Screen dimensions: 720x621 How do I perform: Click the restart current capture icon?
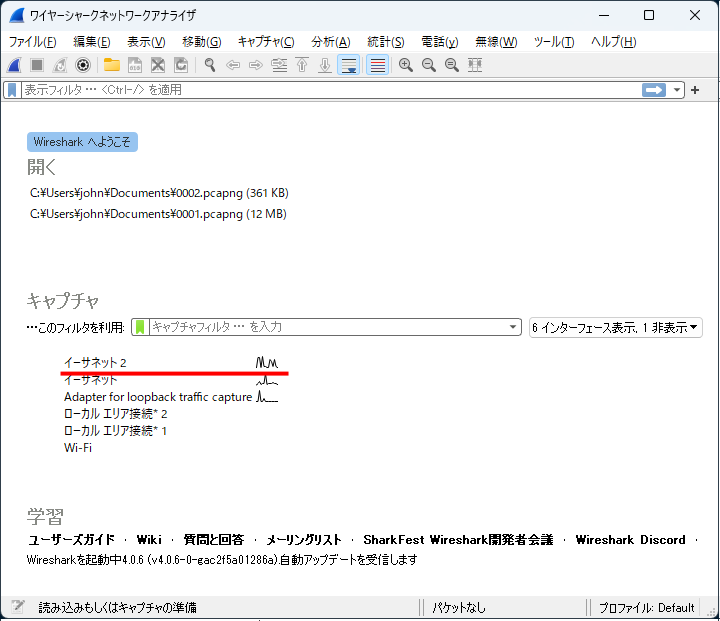tap(60, 65)
